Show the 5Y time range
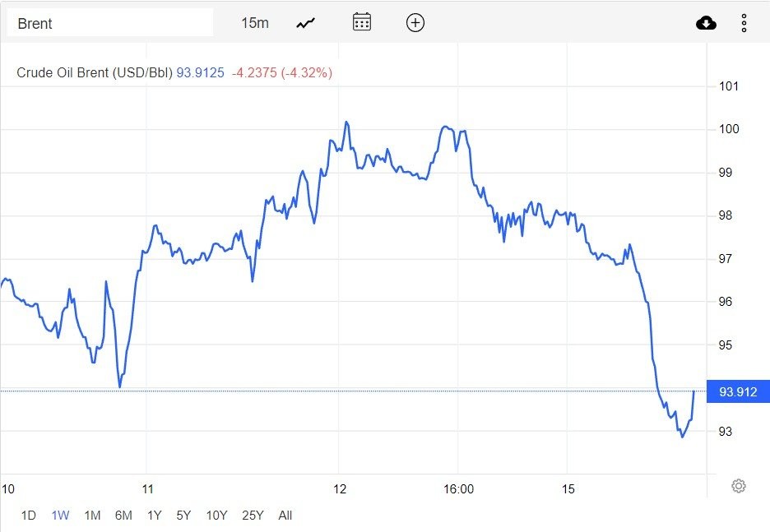This screenshot has width=770, height=532. (183, 516)
